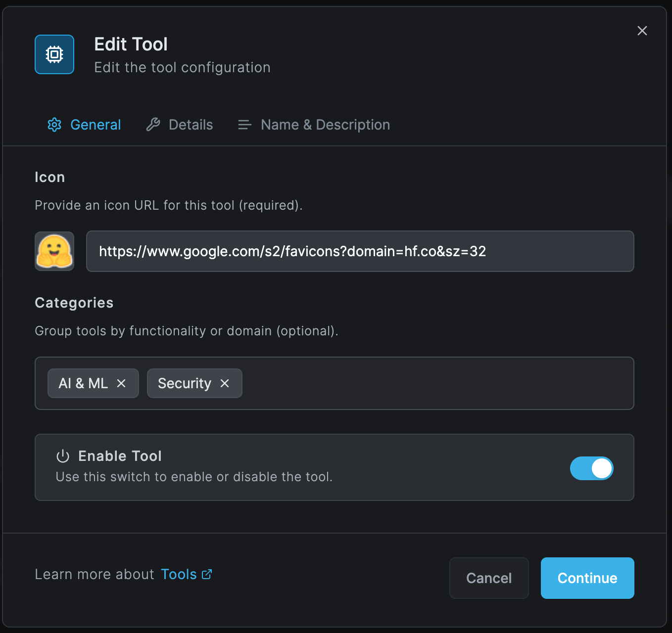Open the Tools documentation link
This screenshot has width=672, height=633.
tap(179, 574)
